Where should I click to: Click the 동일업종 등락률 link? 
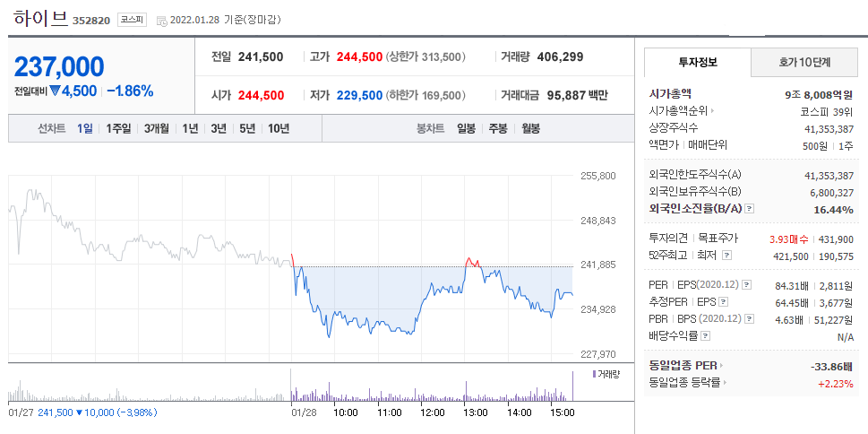tap(684, 383)
